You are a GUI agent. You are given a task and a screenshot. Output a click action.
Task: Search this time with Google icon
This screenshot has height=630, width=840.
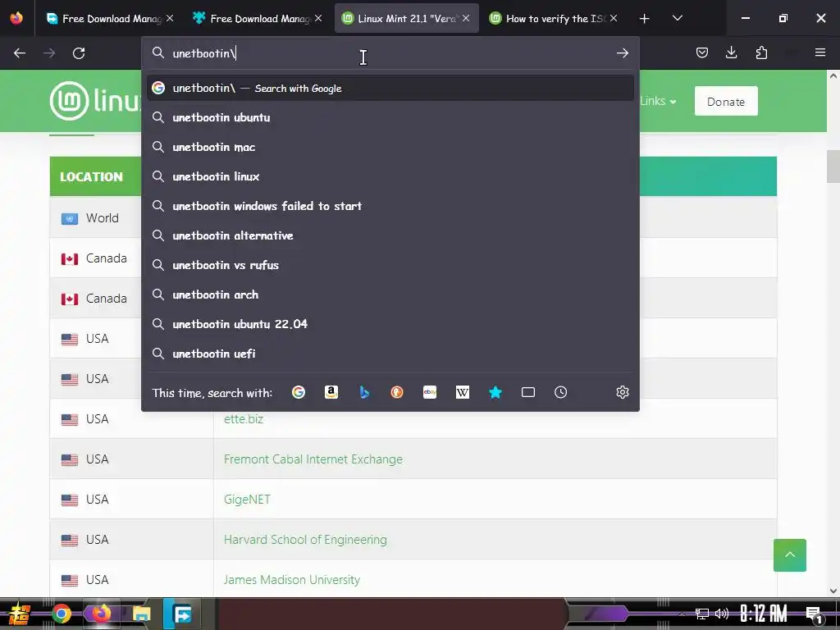point(299,392)
